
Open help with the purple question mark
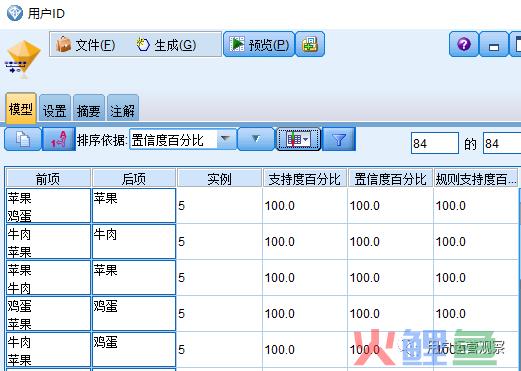pos(464,44)
